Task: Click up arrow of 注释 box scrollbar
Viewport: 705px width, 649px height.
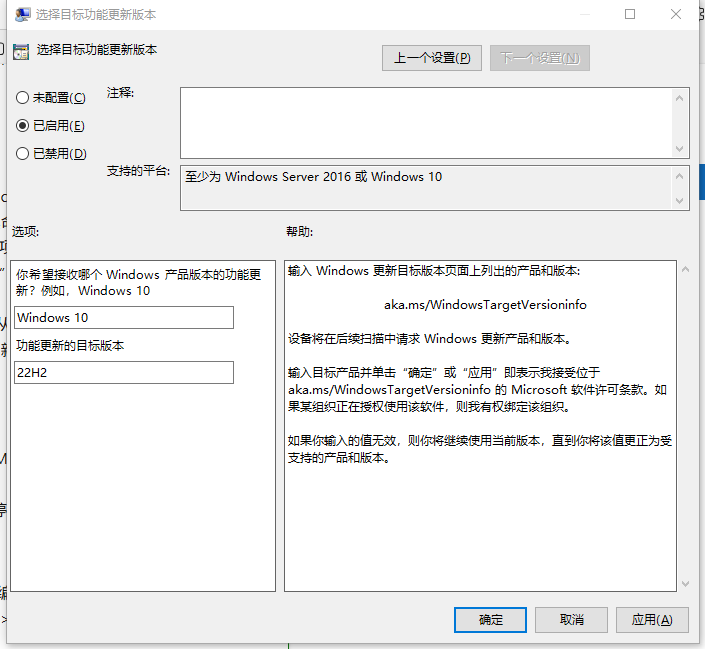Action: tap(679, 98)
